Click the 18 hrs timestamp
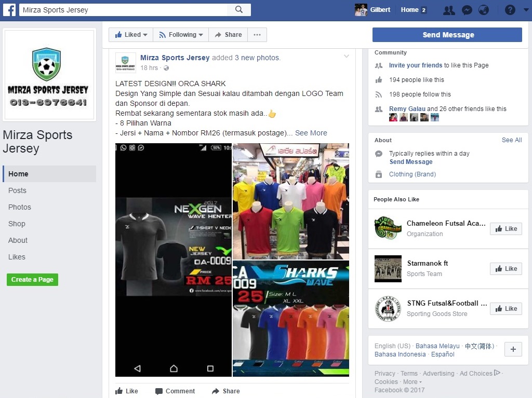532x398 pixels. click(149, 68)
